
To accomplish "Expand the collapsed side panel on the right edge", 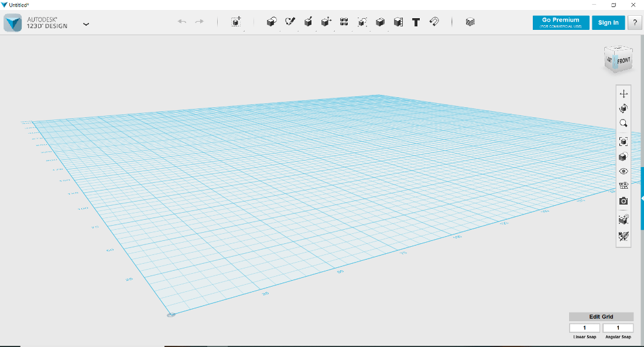I will point(642,199).
